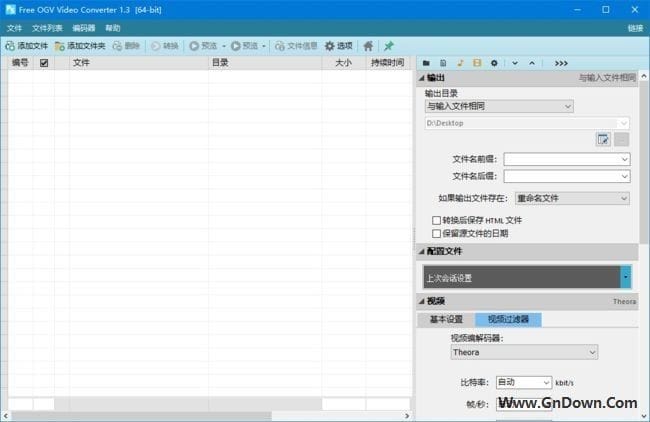
Task: Collapse the 输出 section
Action: point(422,78)
